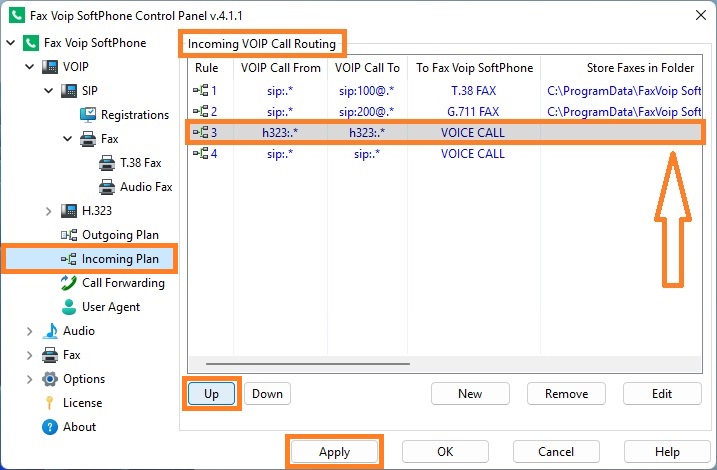Screen dimensions: 717x470
Task: Open the About page
Action: (x=80, y=427)
